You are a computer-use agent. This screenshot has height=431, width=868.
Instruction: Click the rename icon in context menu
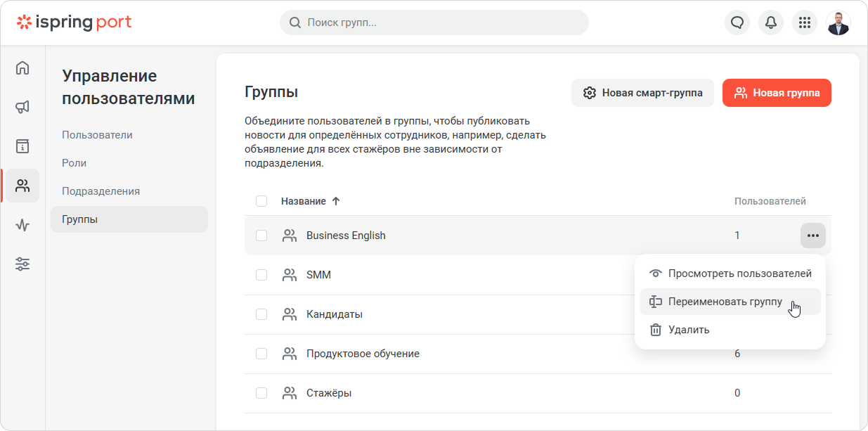click(656, 302)
